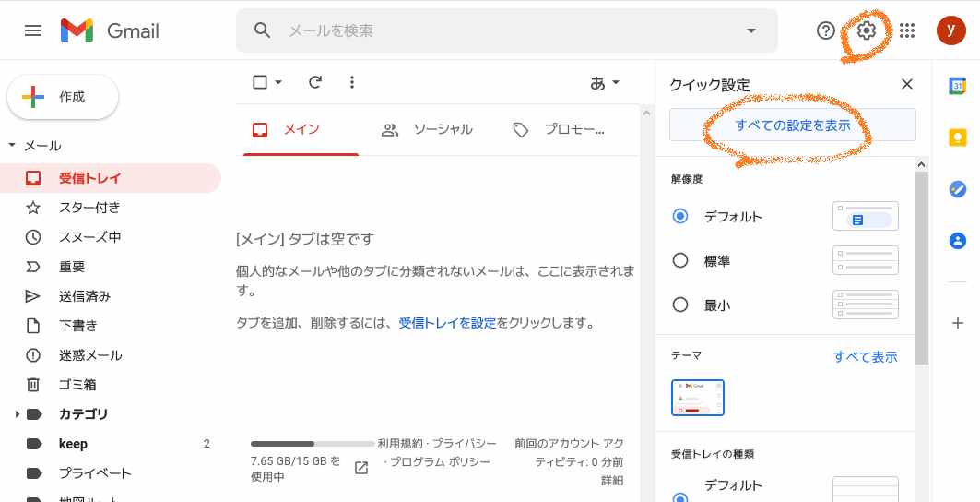Open プログラム ポリシー link
This screenshot has height=502, width=980.
tap(440, 462)
